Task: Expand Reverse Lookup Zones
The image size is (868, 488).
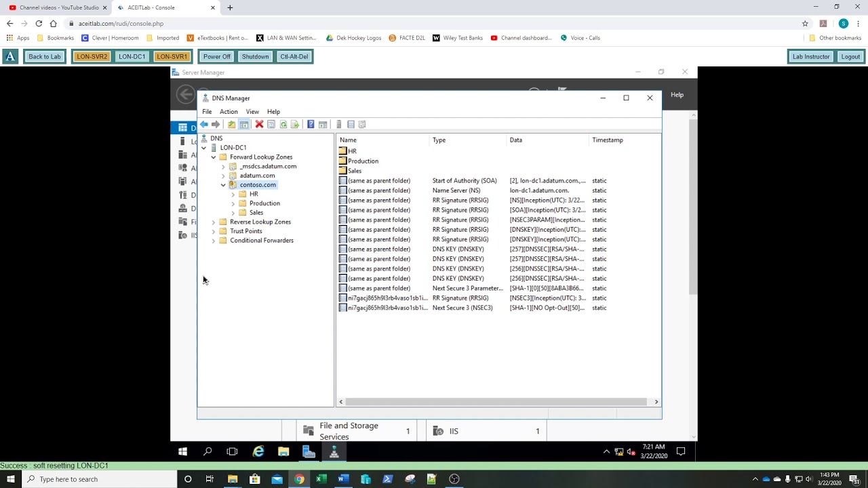Action: point(213,222)
